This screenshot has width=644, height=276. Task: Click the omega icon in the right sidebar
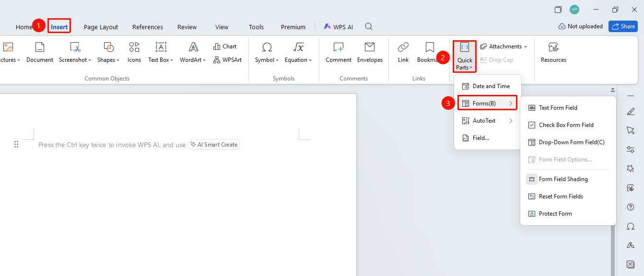[x=631, y=226]
